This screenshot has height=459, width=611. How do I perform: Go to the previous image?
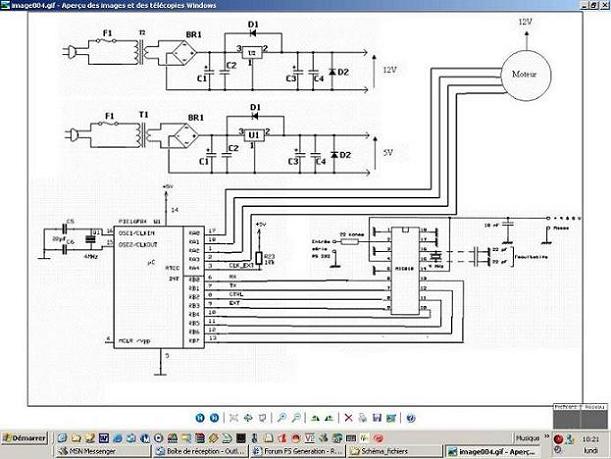200,418
